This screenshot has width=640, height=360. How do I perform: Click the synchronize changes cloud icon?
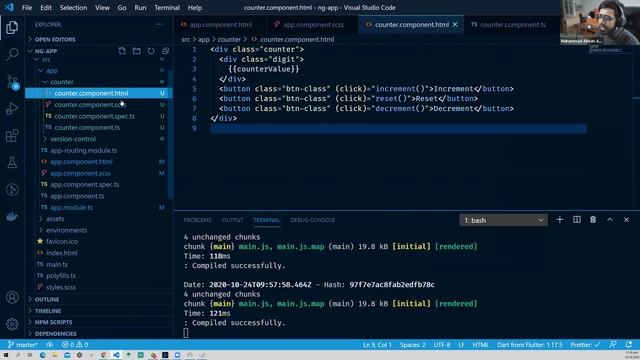(x=49, y=345)
